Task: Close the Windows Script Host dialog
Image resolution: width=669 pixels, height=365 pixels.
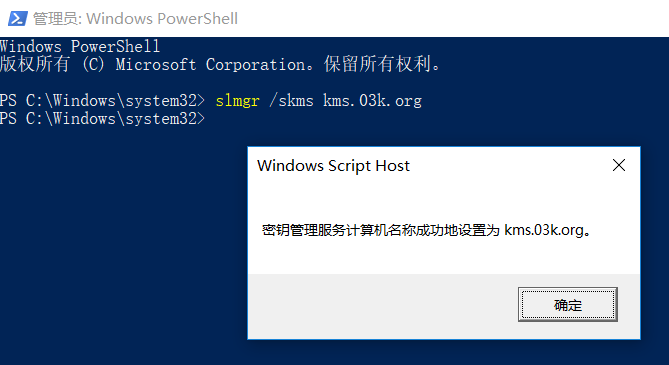Action: coord(619,165)
